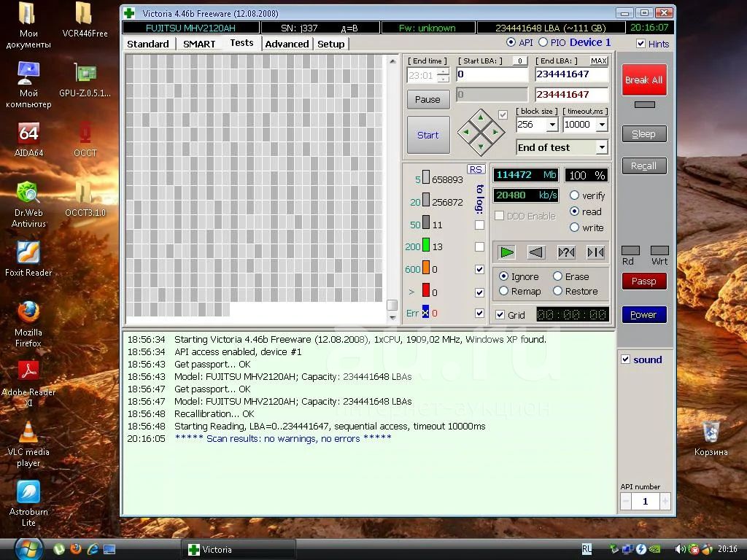Increase the API number with the plus stepper
This screenshot has width=747, height=560.
coord(665,501)
